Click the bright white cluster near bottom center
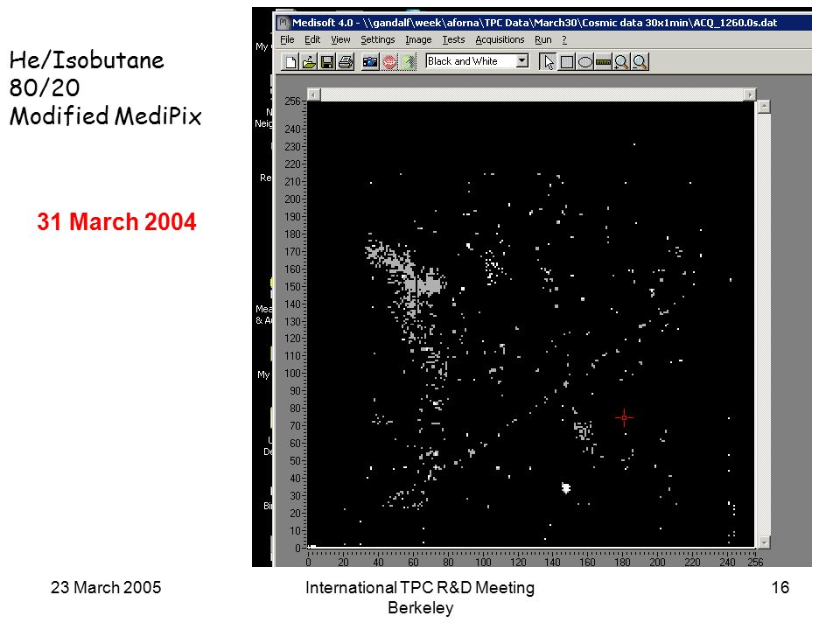The height and width of the screenshot is (630, 840). (x=566, y=488)
